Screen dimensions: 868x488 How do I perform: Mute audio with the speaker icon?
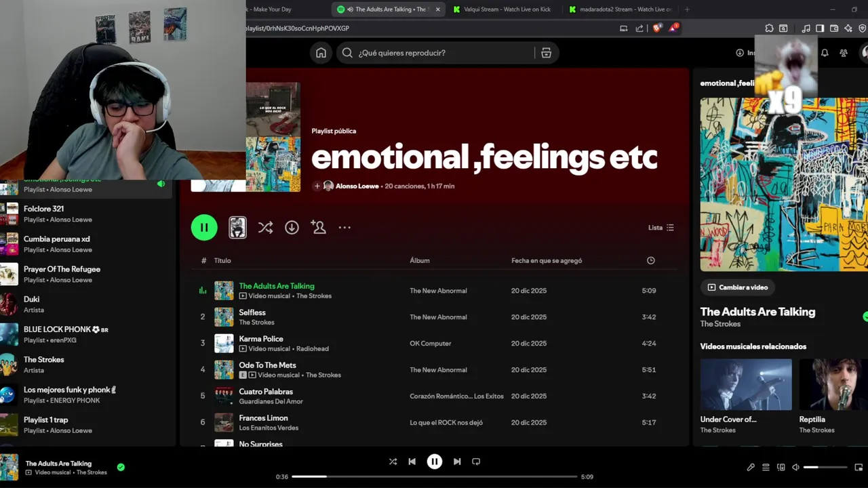click(795, 468)
